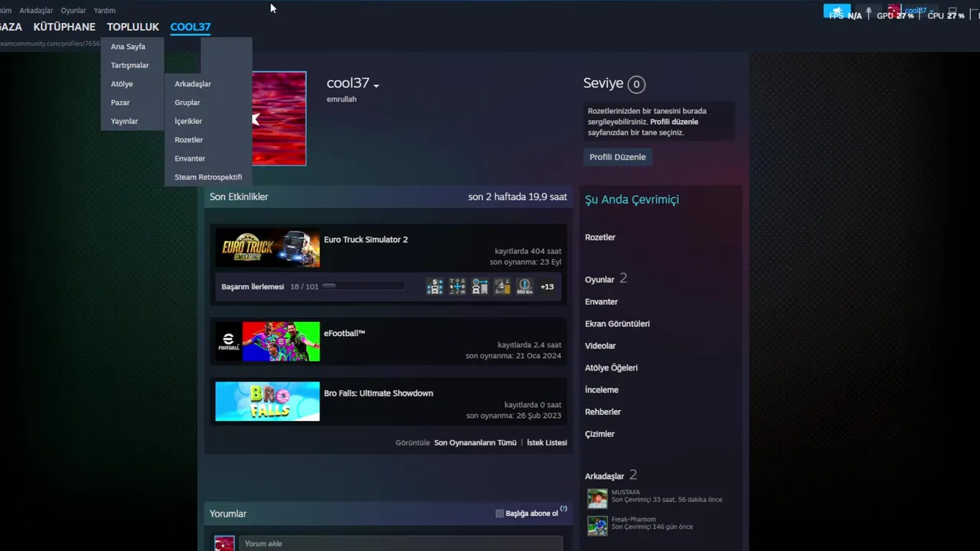Click the eFootball logo thumbnail

pos(267,341)
